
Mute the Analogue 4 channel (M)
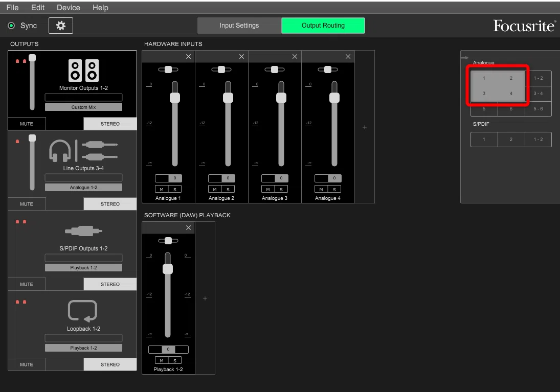pos(321,189)
